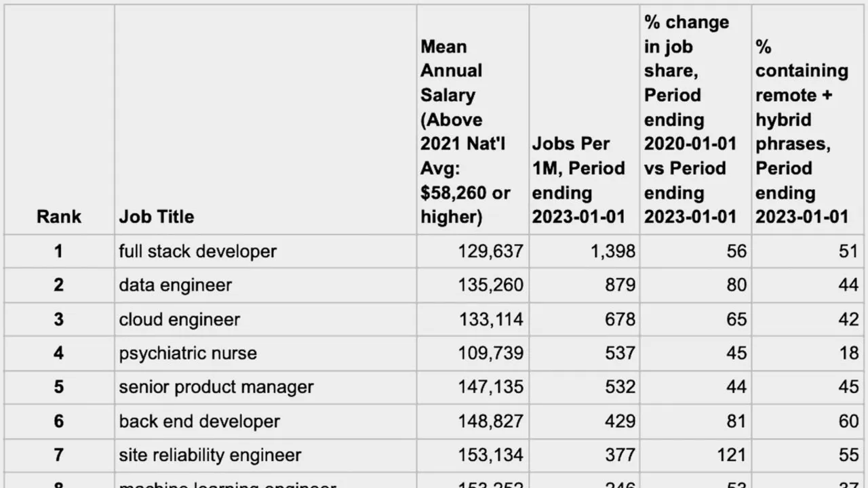Select the "back end developer" cell
The height and width of the screenshot is (488, 868).
(x=199, y=421)
